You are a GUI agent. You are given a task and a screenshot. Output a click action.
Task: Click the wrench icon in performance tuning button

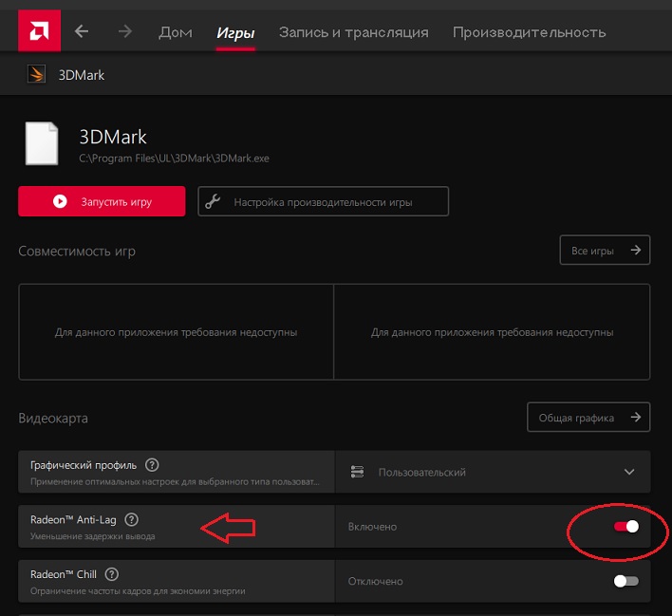coord(213,201)
